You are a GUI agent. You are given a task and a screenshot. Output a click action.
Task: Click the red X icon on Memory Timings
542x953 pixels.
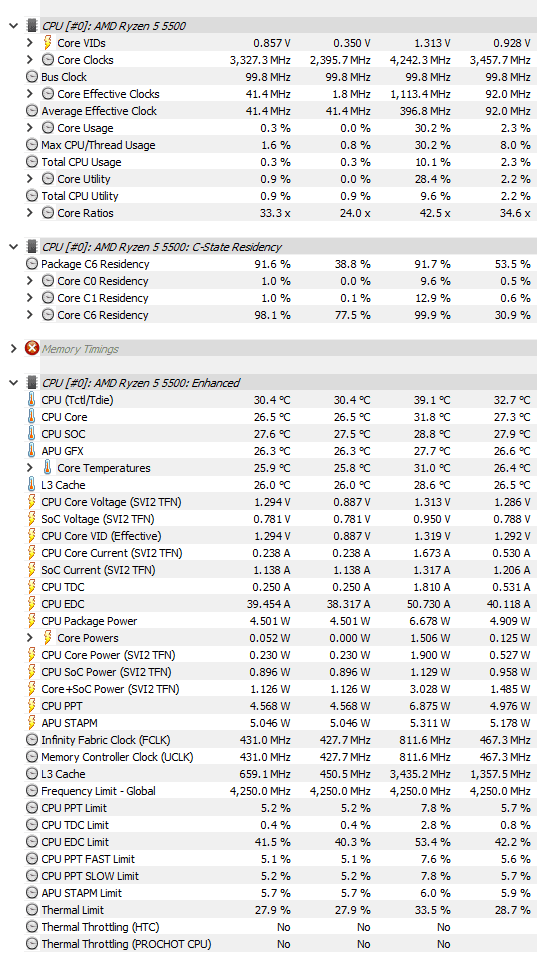32,349
